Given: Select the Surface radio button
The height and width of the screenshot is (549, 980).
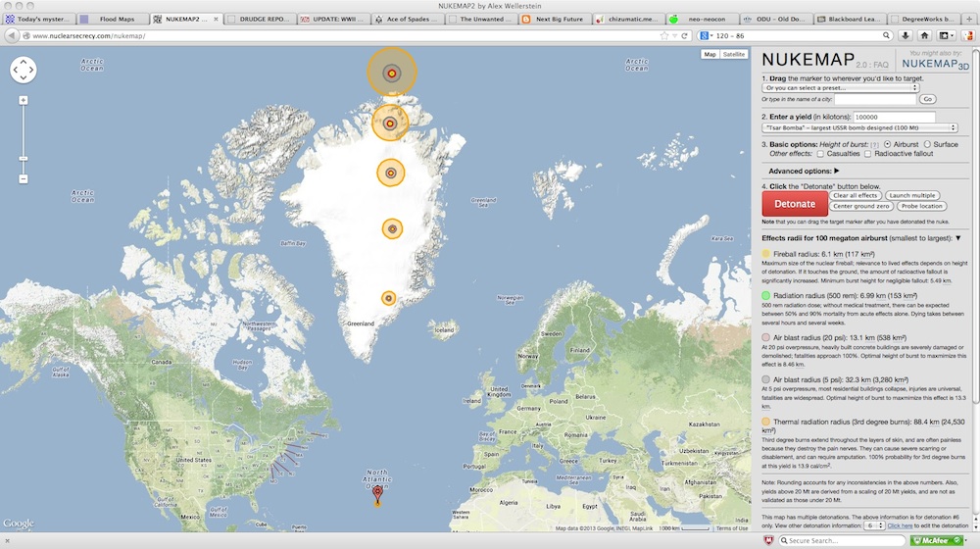Looking at the screenshot, I should tap(927, 144).
